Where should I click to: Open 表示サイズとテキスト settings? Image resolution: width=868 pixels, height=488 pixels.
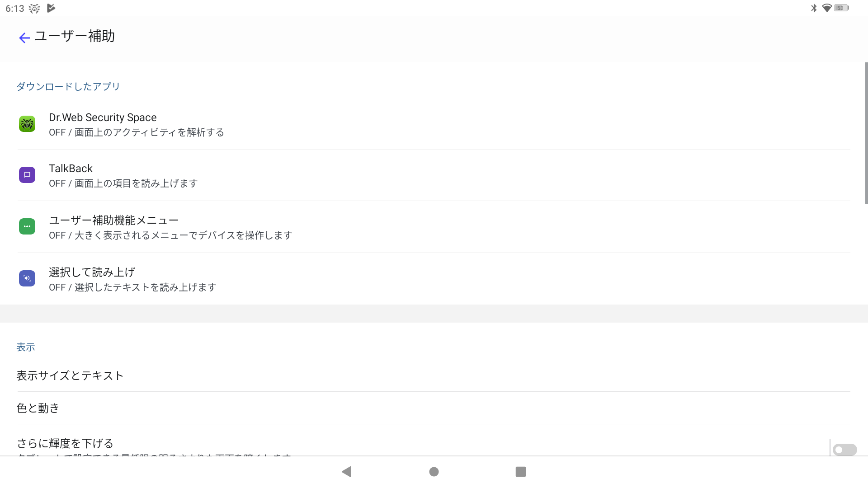coord(434,375)
